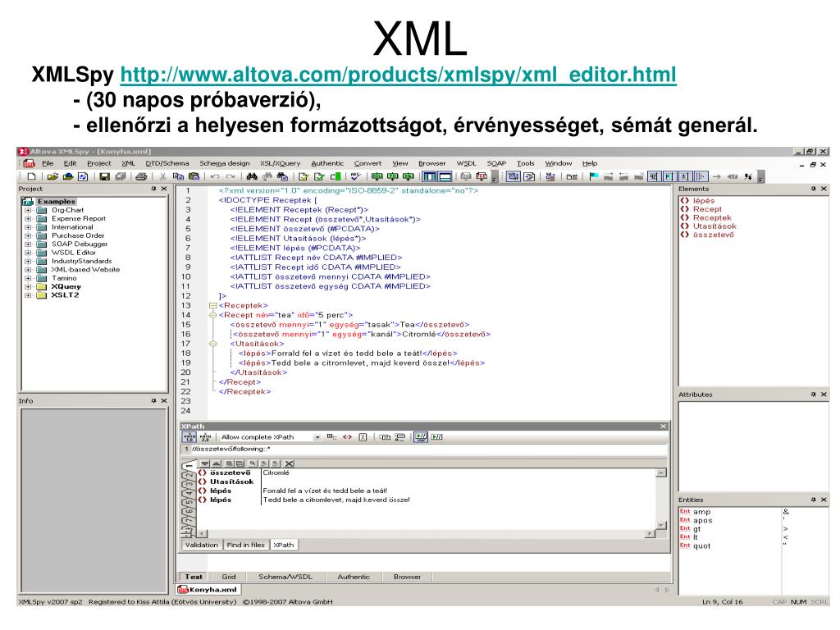Select Examples root in Project tree

click(57, 202)
